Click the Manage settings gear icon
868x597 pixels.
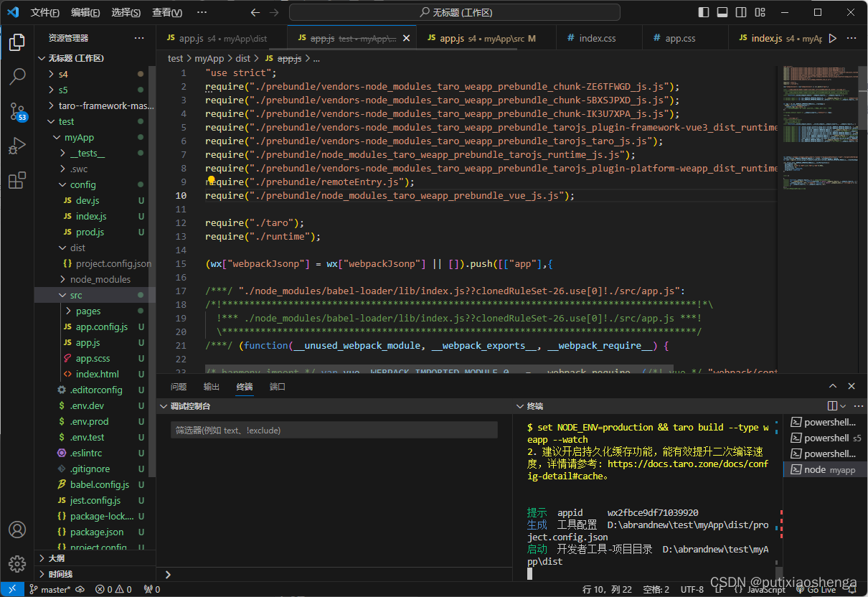17,564
